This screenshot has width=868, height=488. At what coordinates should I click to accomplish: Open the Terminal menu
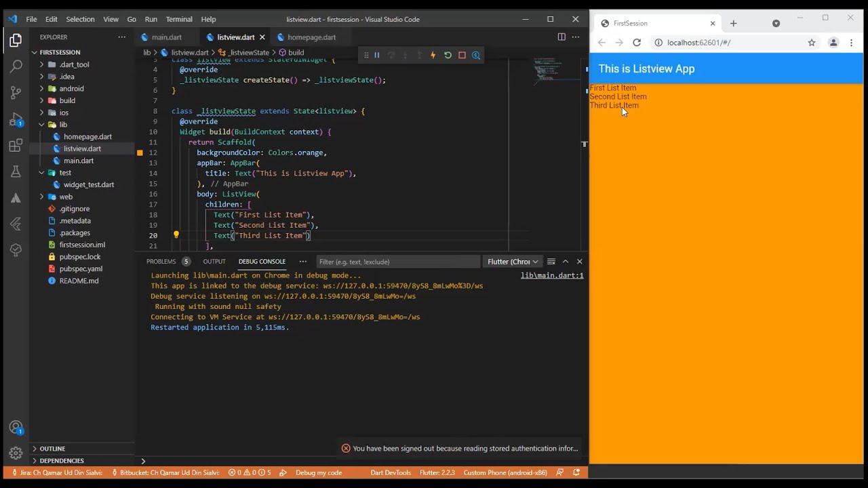(x=179, y=19)
